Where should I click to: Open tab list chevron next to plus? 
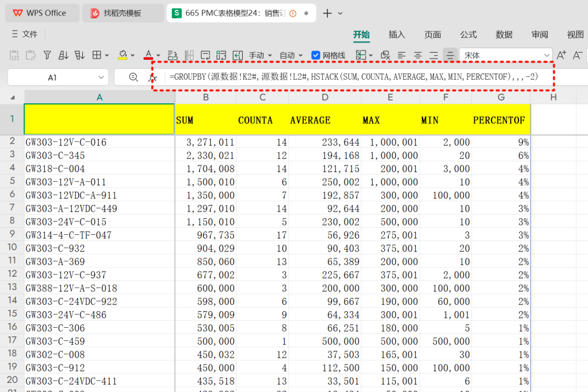click(x=340, y=14)
